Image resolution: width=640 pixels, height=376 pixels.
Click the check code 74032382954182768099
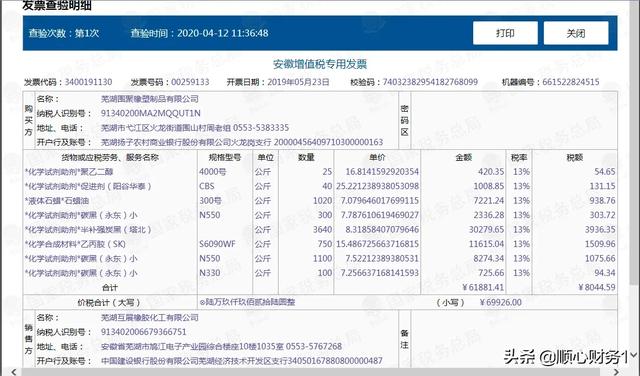click(430, 82)
